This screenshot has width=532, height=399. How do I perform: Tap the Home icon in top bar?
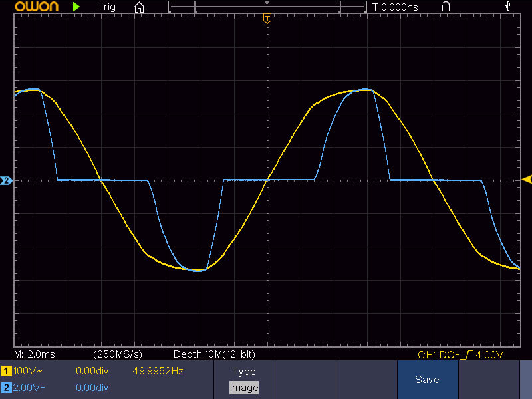click(139, 7)
